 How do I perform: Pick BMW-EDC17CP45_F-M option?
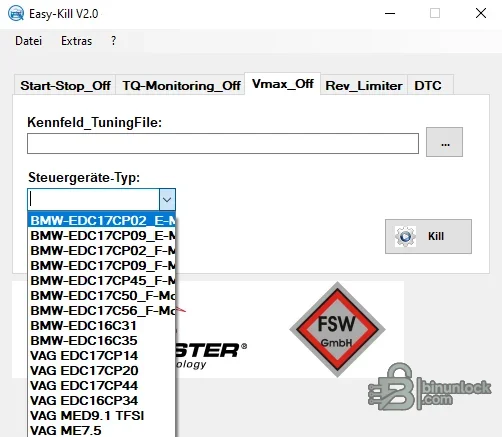pyautogui.click(x=102, y=281)
